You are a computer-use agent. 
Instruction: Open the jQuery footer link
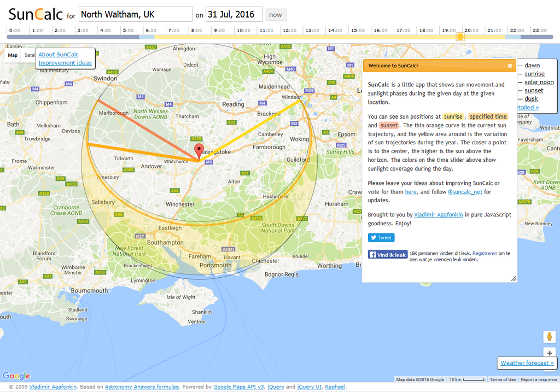(x=276, y=387)
